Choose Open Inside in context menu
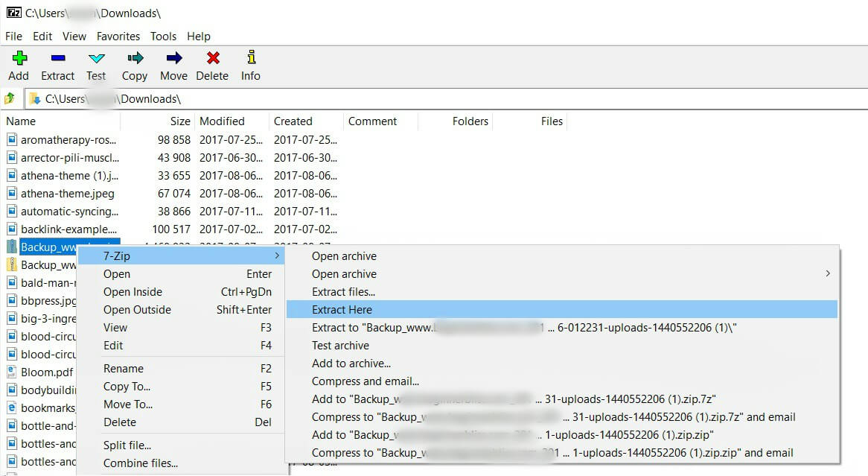 [x=181, y=291]
